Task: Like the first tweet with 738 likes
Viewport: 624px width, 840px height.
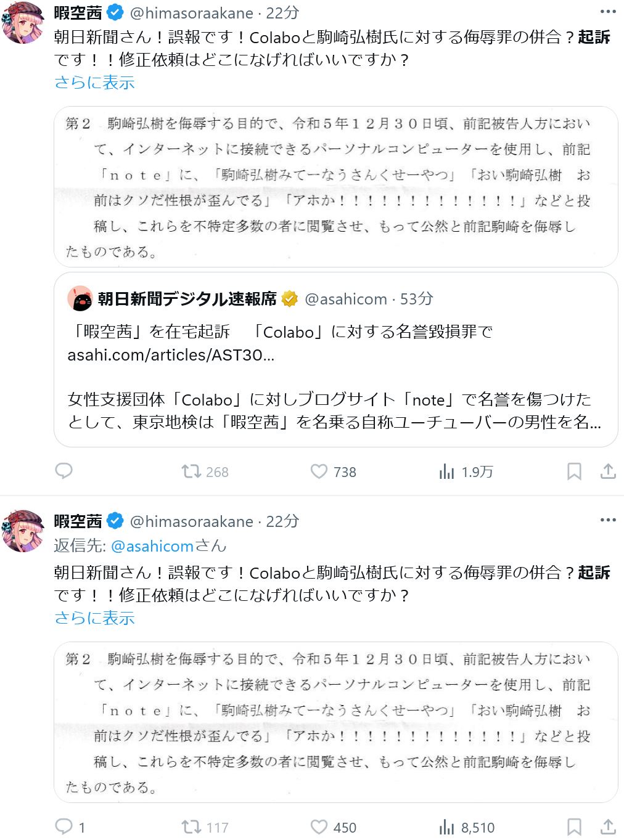Action: coord(319,471)
